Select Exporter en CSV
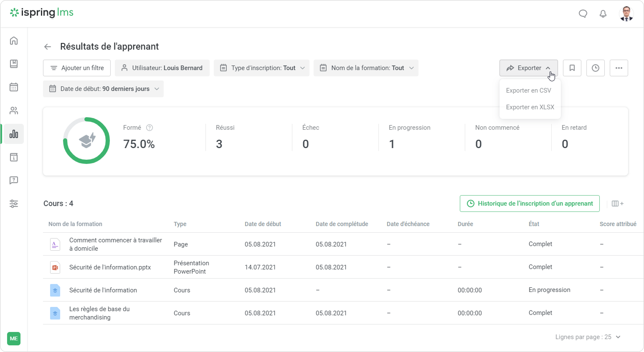Viewport: 644px width, 352px height. 528,91
